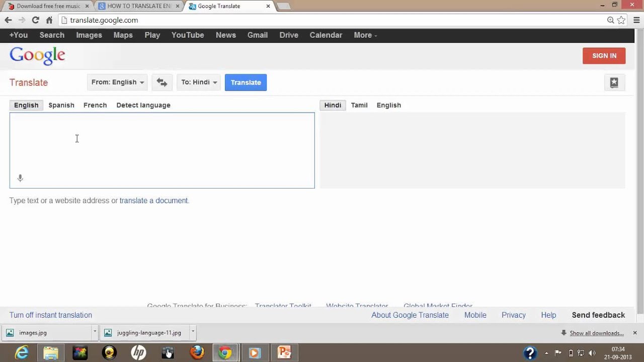The image size is (644, 362).
Task: Open Calendar in Google bar
Action: click(x=326, y=35)
